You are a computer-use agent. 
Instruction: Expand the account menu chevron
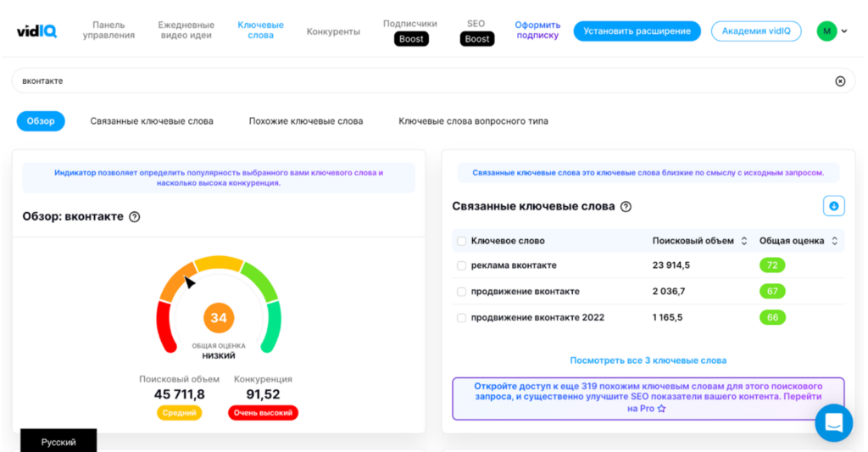tap(843, 31)
